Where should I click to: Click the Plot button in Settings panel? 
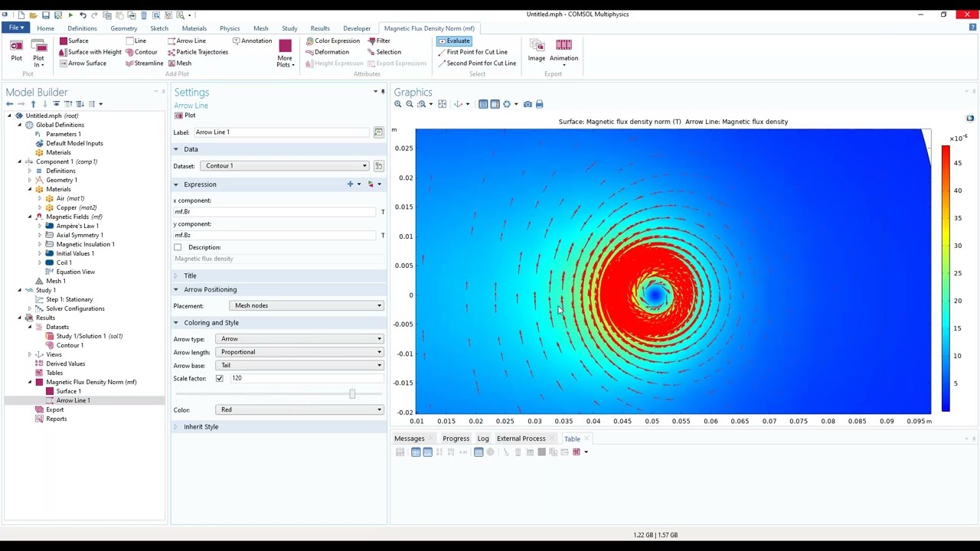[x=185, y=116]
